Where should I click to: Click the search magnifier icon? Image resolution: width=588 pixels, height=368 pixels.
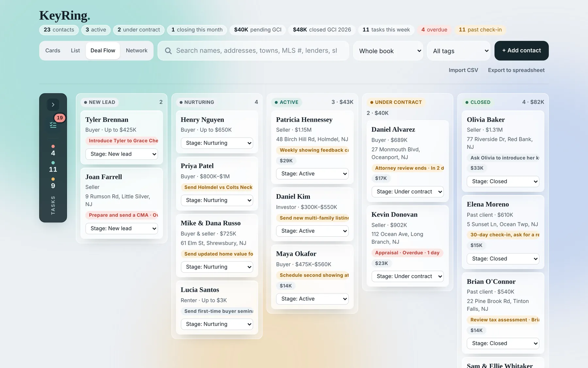pyautogui.click(x=168, y=51)
